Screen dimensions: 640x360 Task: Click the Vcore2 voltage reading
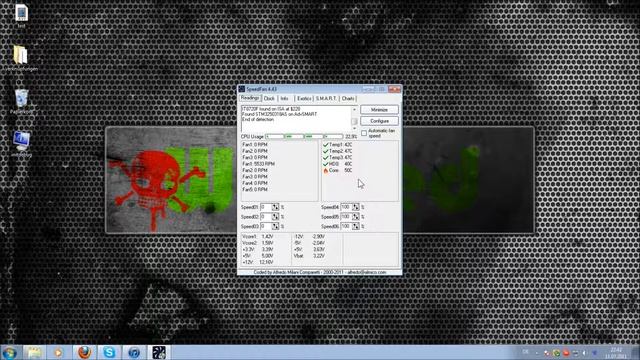point(258,243)
